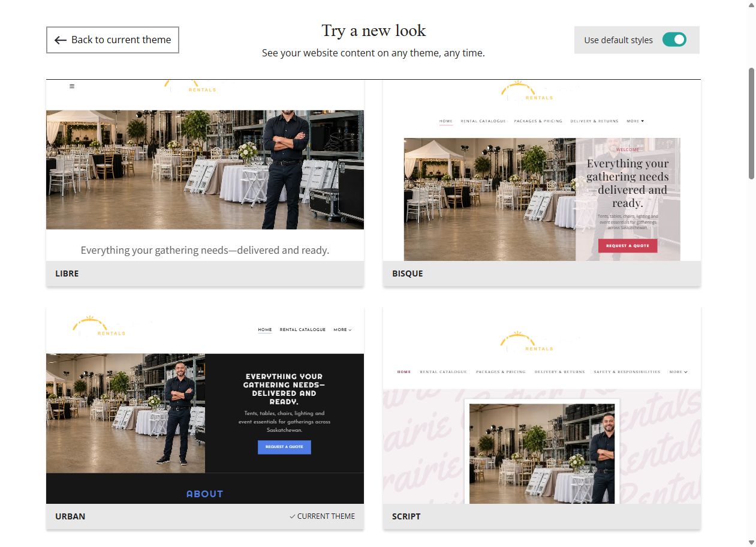Image resolution: width=756 pixels, height=547 pixels.
Task: Open Delivery & Returns in Script preview
Action: coord(559,372)
